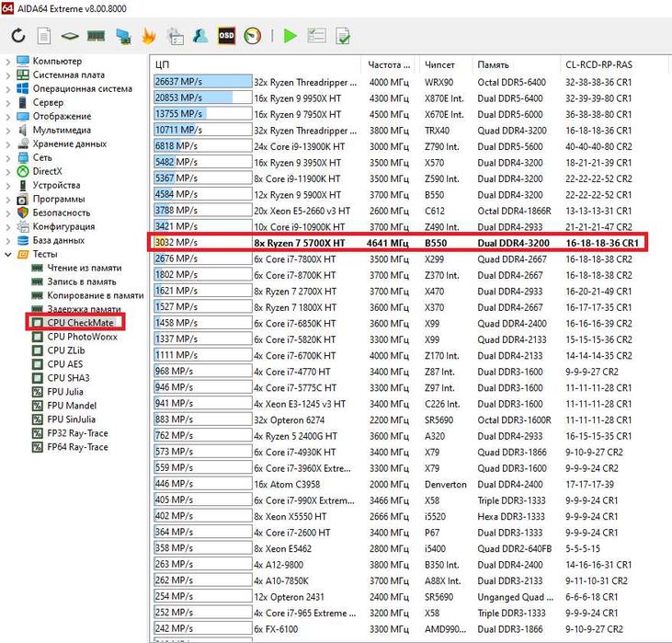Select the CPU PhotoWorxx test

(x=82, y=337)
